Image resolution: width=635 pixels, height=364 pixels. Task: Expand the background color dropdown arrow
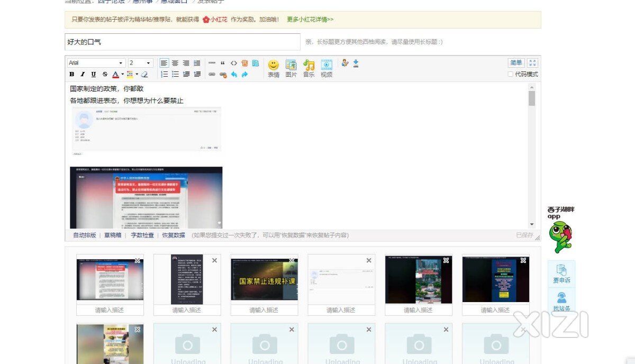pyautogui.click(x=137, y=75)
